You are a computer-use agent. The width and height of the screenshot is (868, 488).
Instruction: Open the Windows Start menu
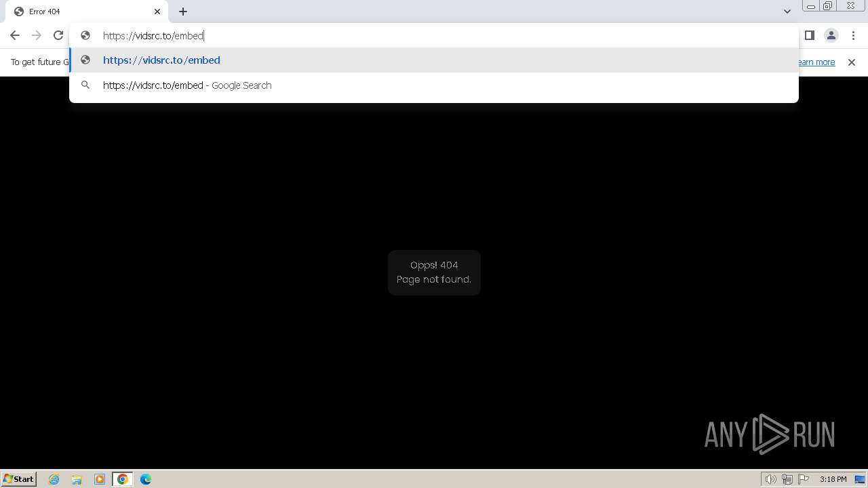(x=19, y=479)
